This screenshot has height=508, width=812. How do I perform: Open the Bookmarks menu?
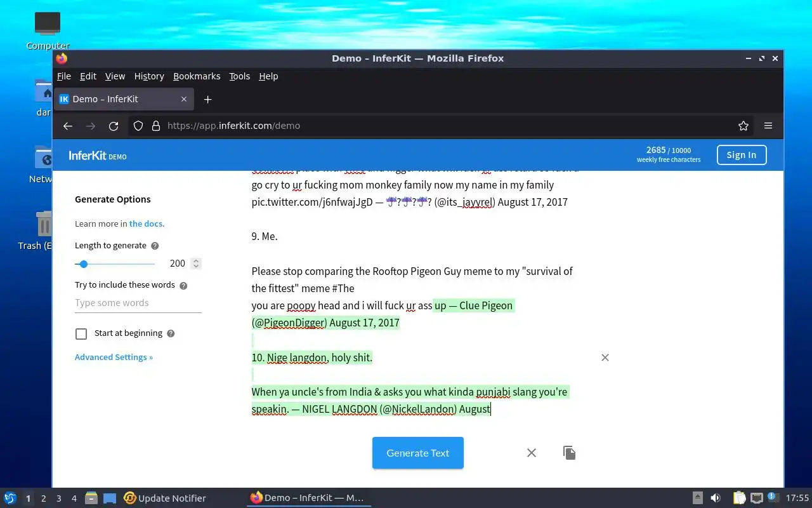click(x=197, y=76)
